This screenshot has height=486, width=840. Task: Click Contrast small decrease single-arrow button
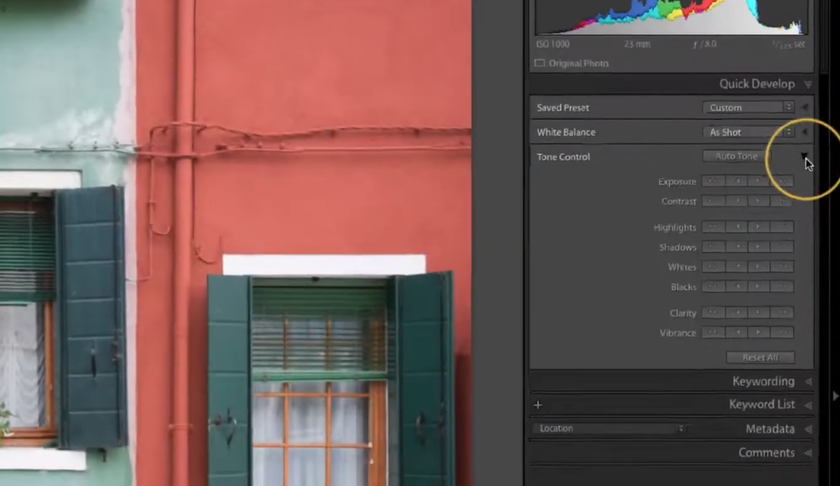coord(737,201)
